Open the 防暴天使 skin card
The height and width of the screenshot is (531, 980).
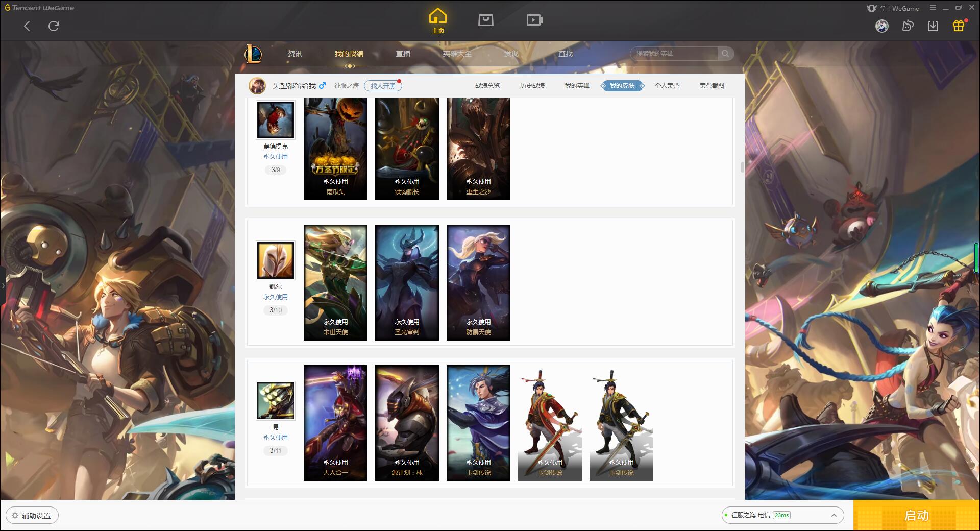click(478, 282)
